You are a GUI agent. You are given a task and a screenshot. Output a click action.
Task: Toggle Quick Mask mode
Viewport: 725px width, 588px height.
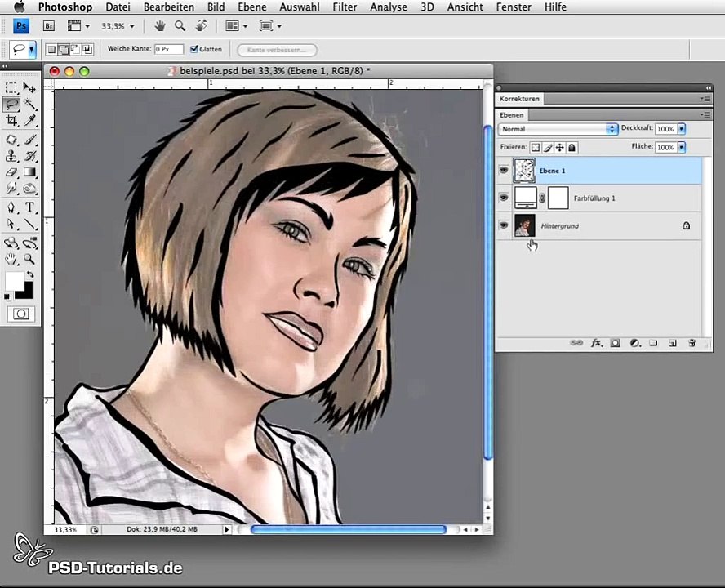coord(20,314)
